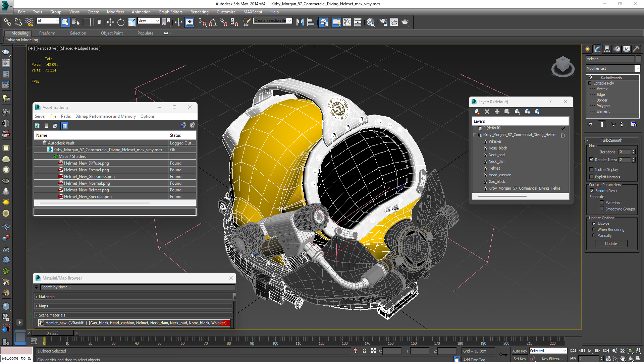The image size is (644, 362).
Task: Open the viewport Shaded + Edged Faces label menu
Action: pyautogui.click(x=80, y=48)
